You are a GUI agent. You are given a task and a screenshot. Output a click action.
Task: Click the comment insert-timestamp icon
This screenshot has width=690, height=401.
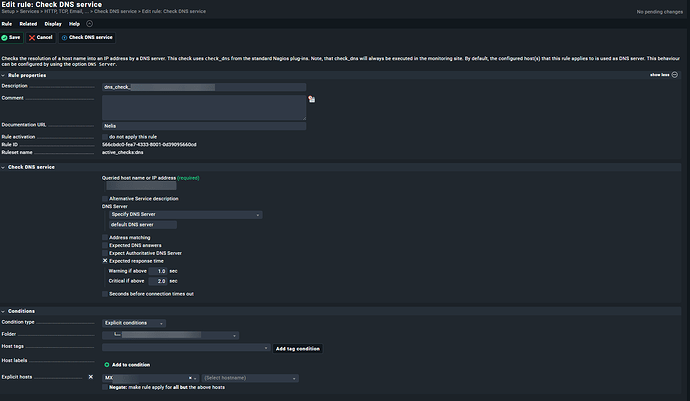coord(312,99)
